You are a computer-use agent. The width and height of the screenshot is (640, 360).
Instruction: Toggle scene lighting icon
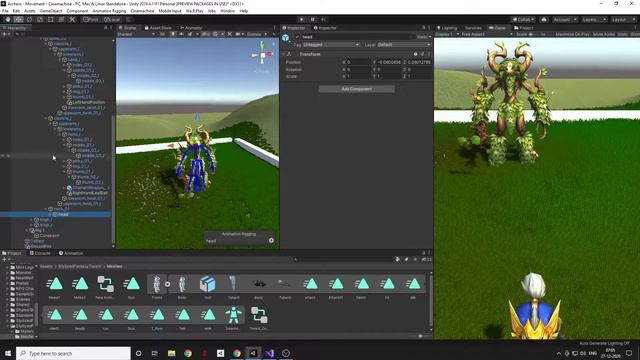(173, 34)
